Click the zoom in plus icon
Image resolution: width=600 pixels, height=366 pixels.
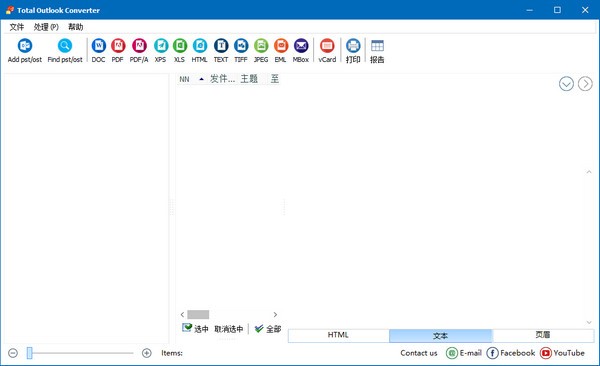coord(147,353)
